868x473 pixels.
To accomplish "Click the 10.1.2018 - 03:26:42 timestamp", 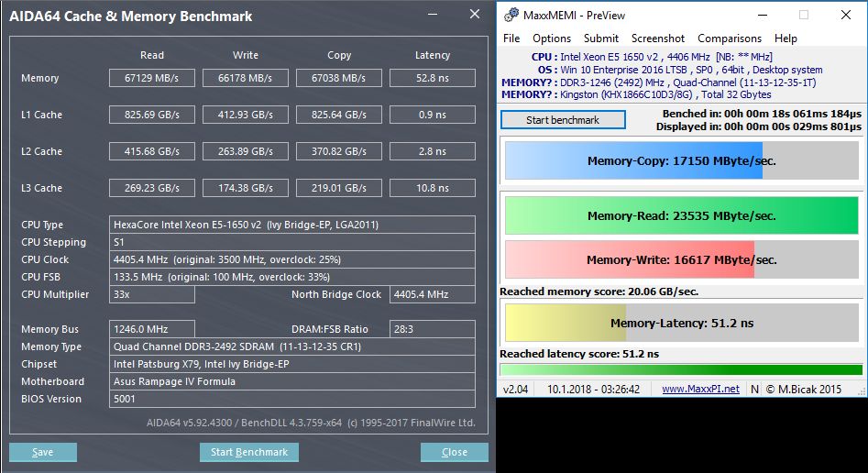I will [x=593, y=389].
